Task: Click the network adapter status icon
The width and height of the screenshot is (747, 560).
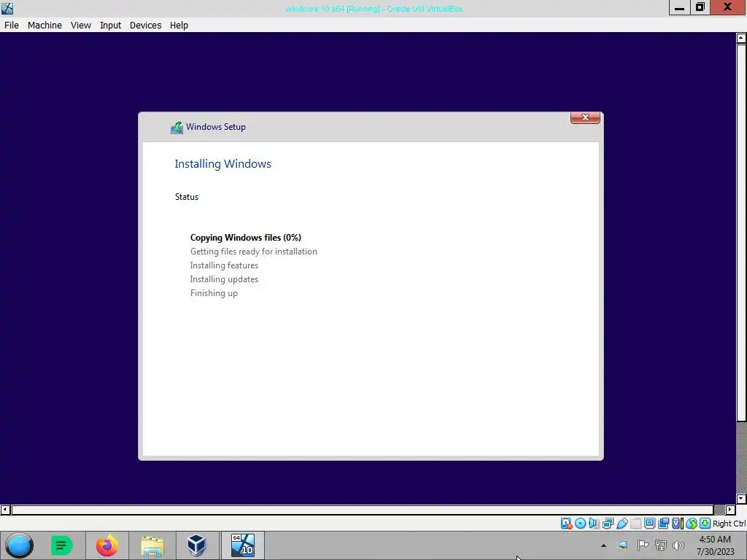Action: point(608,524)
